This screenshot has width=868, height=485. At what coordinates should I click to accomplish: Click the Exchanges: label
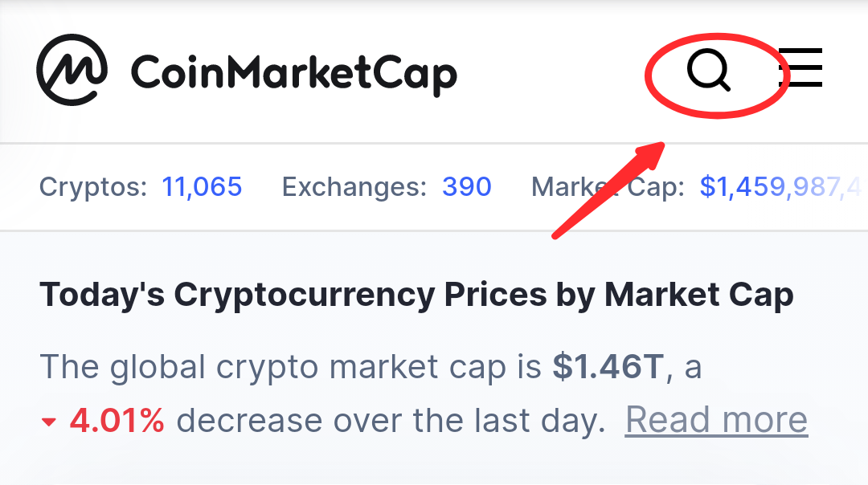coord(354,187)
